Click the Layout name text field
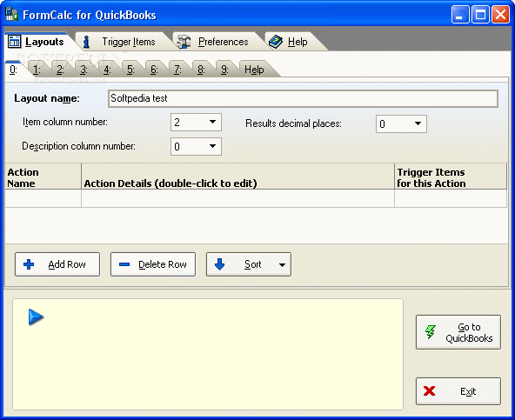 pyautogui.click(x=303, y=98)
